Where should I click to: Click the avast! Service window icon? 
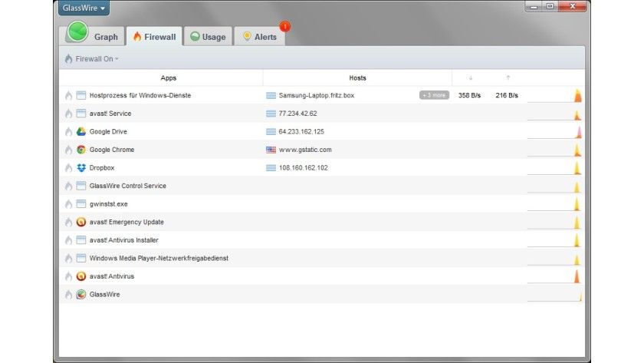pyautogui.click(x=81, y=114)
